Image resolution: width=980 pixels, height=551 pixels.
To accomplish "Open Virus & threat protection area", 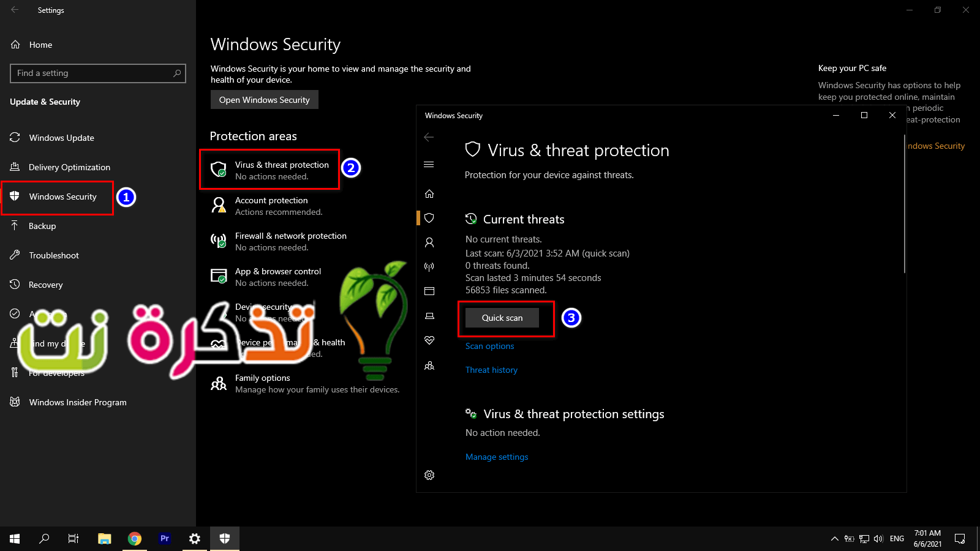I will (270, 170).
